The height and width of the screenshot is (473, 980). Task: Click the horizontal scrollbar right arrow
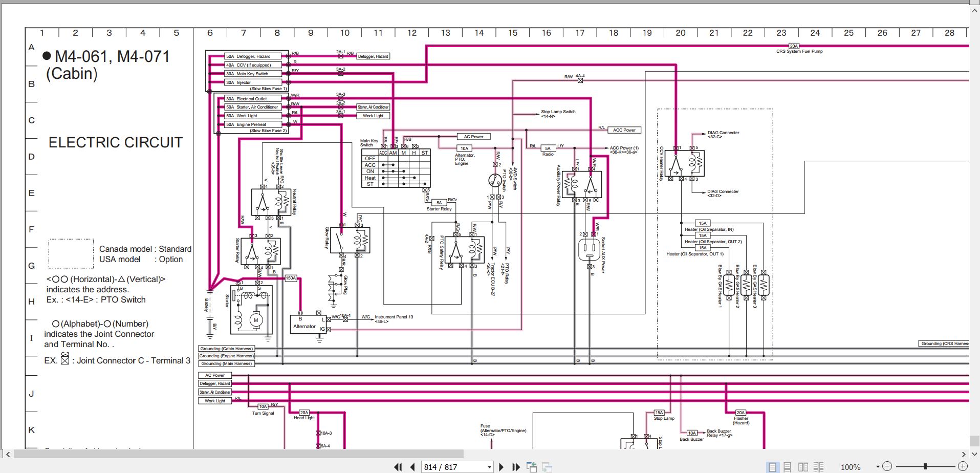click(964, 454)
